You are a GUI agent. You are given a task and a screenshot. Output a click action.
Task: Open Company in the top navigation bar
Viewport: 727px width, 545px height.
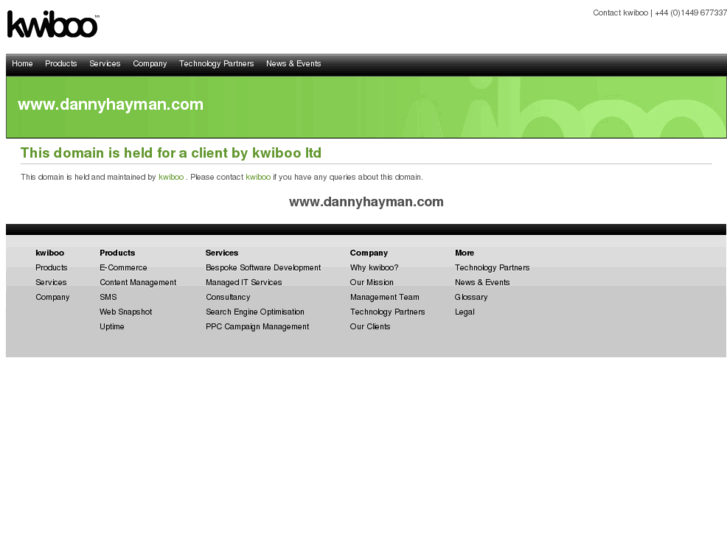[150, 64]
